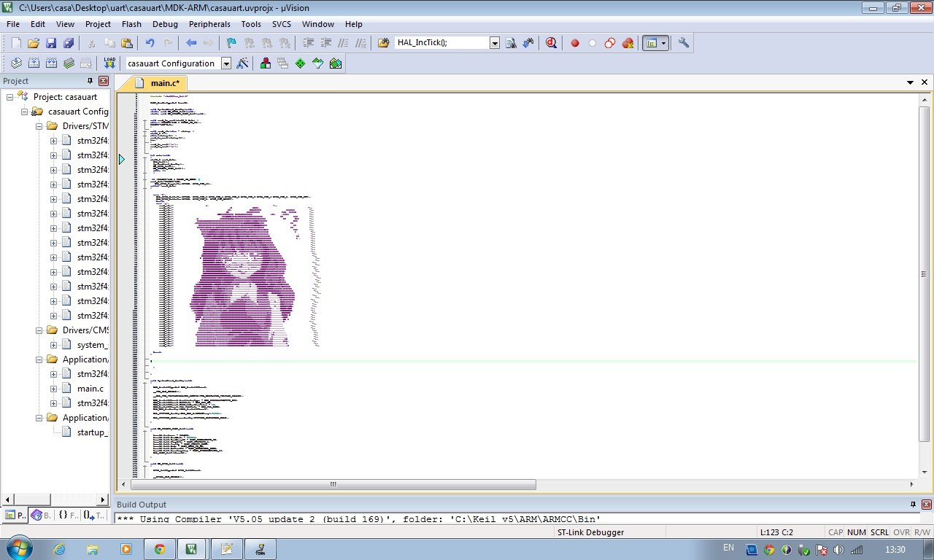The image size is (934, 560).
Task: Close the Project panel with its X button
Action: pyautogui.click(x=104, y=81)
